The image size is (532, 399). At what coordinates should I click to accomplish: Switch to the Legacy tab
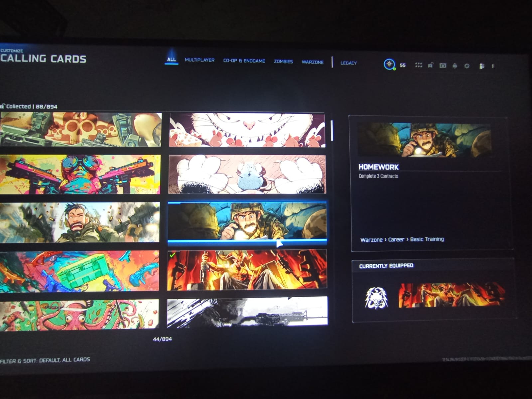click(x=348, y=63)
